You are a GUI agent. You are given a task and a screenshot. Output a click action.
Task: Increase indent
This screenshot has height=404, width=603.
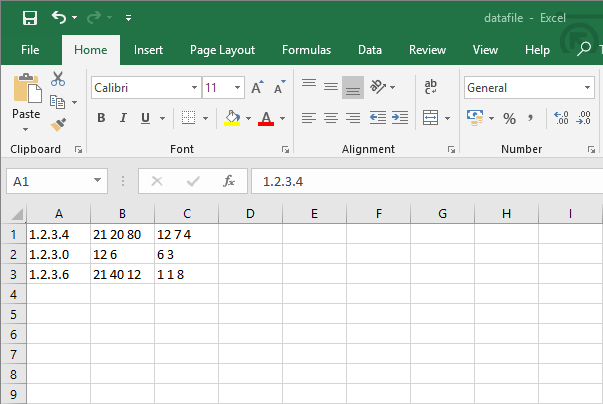[x=400, y=118]
